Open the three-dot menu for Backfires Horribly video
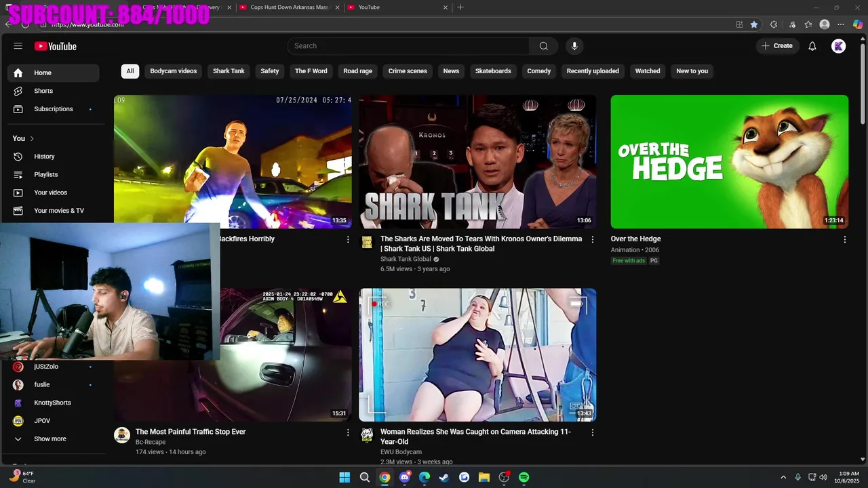868x488 pixels. coord(348,239)
